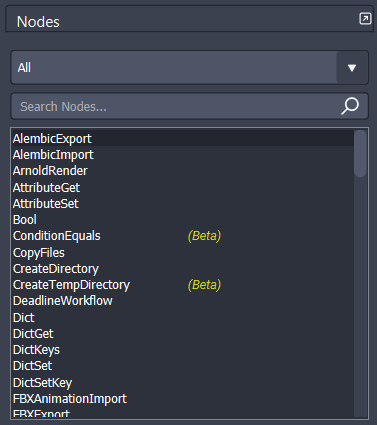
Task: Choose the DeadlineWorkflow node
Action: point(183,301)
